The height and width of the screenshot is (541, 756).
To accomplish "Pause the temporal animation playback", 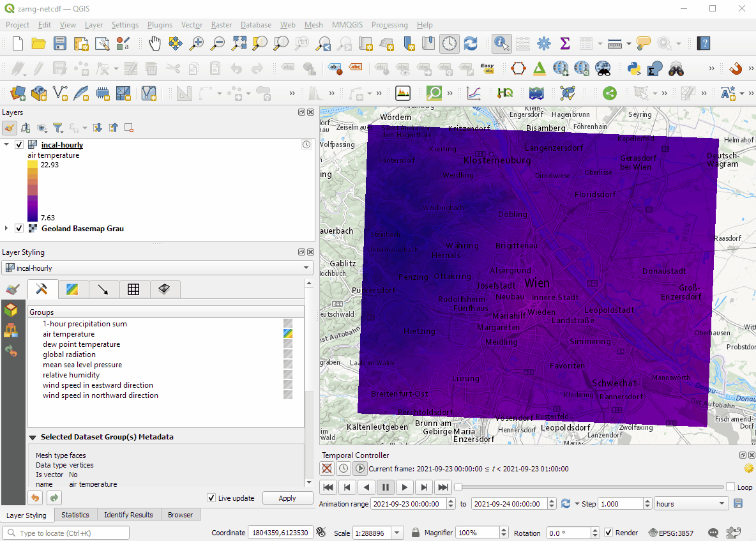I will click(x=386, y=487).
